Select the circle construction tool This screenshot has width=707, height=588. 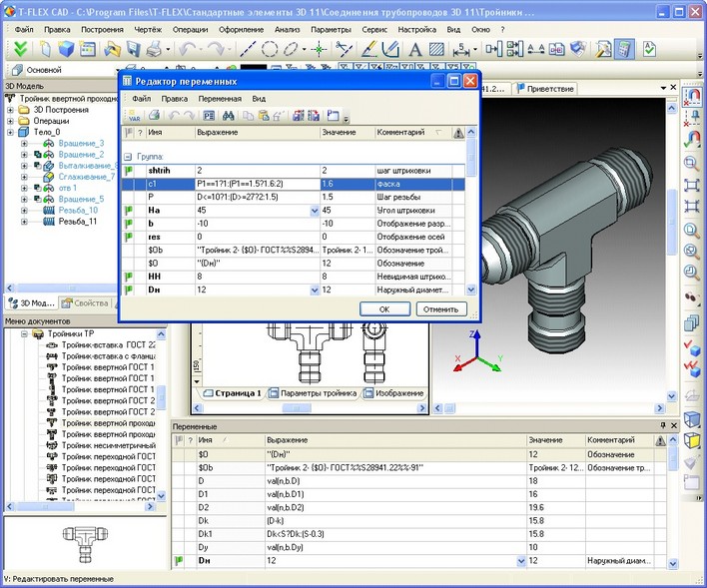coord(270,49)
